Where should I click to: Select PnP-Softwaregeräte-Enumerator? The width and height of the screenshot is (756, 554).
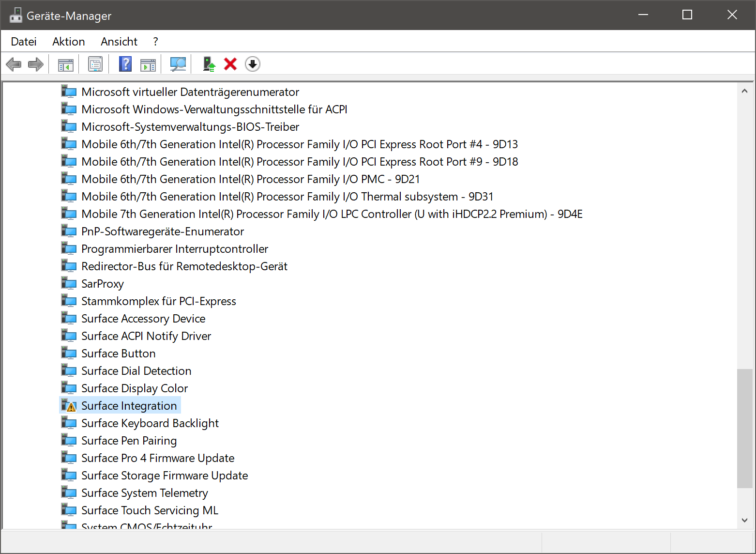point(163,231)
